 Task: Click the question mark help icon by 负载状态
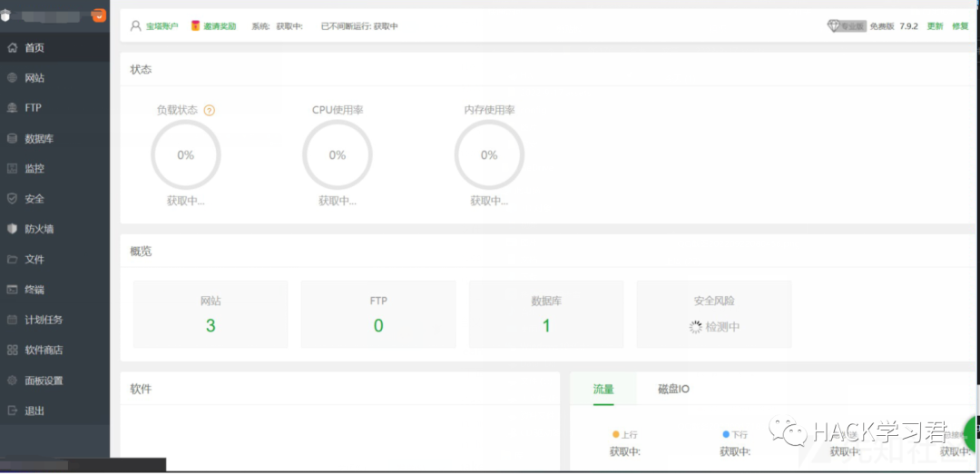coord(210,110)
